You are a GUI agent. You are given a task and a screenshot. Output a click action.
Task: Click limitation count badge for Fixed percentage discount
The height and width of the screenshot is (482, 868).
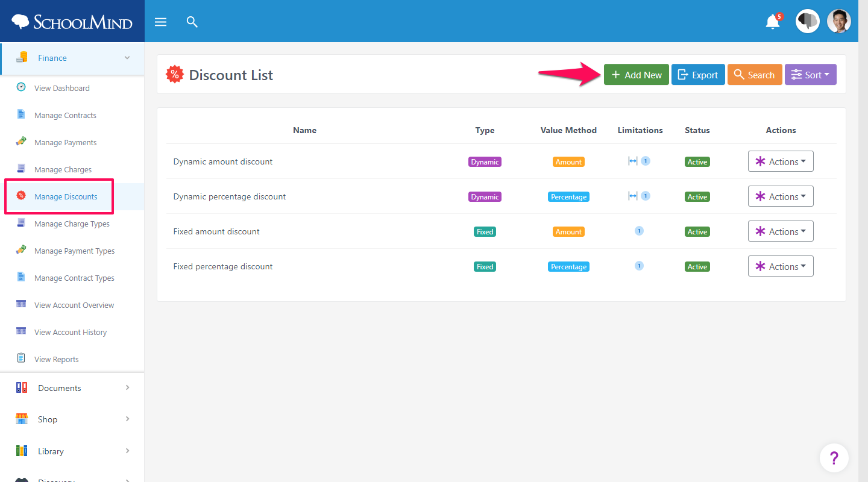(640, 266)
